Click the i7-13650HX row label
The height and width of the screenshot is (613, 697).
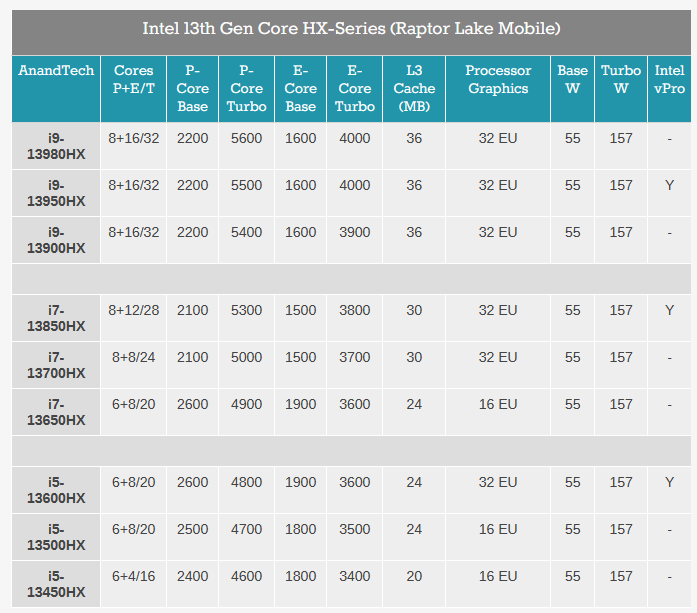[x=56, y=413]
